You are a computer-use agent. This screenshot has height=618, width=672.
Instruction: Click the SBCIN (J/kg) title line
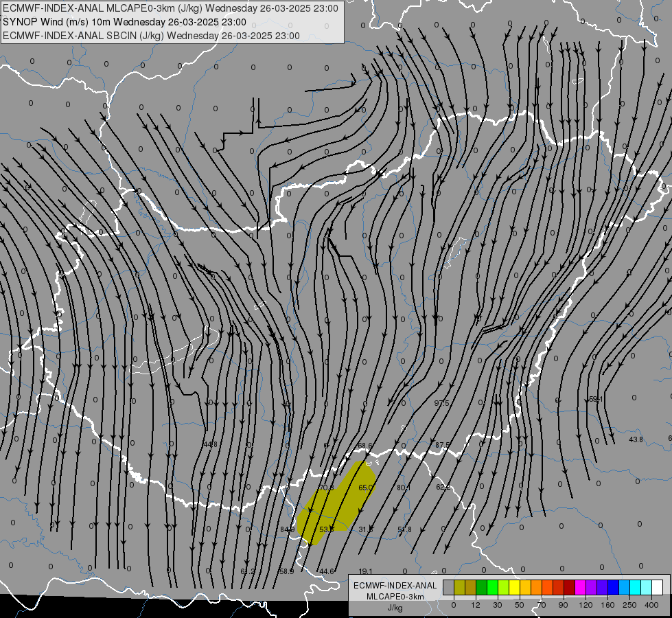[x=151, y=36]
